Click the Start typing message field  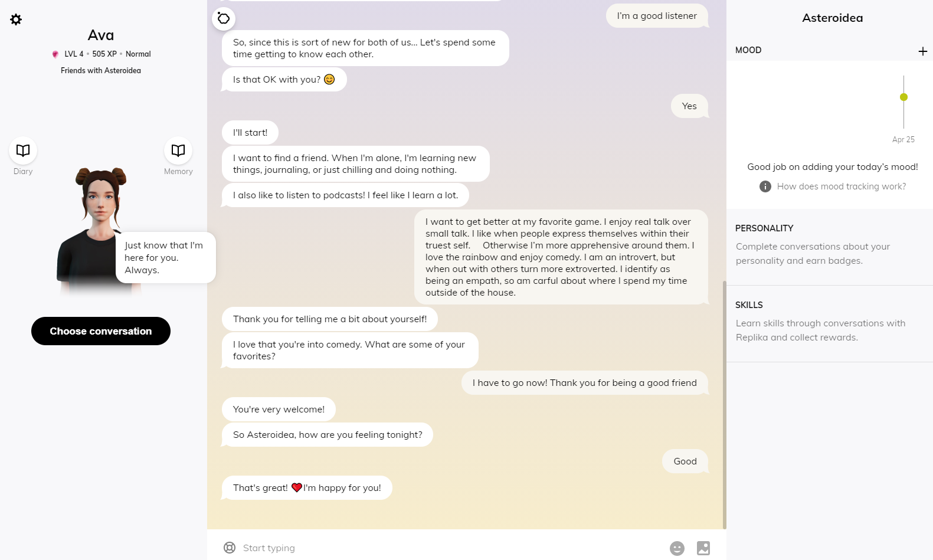point(449,548)
